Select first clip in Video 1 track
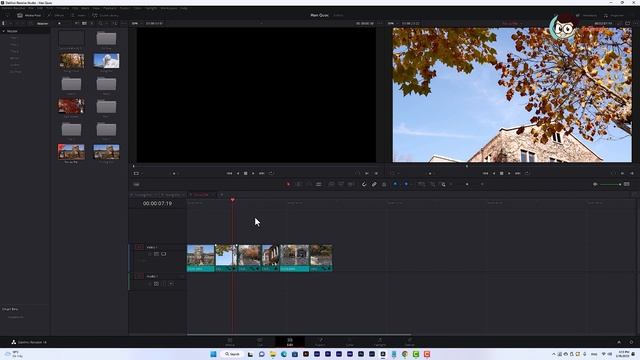The width and height of the screenshot is (640, 360). click(x=201, y=258)
